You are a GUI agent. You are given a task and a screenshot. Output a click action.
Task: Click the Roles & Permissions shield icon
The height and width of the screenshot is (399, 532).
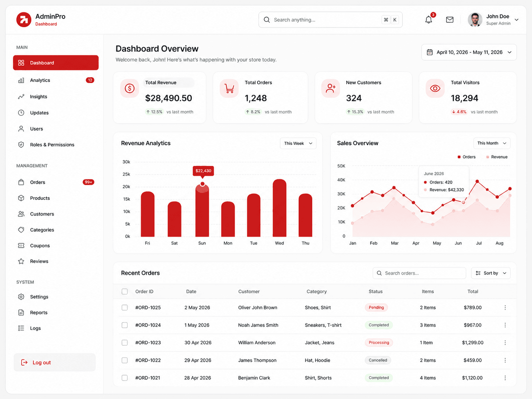pyautogui.click(x=21, y=145)
